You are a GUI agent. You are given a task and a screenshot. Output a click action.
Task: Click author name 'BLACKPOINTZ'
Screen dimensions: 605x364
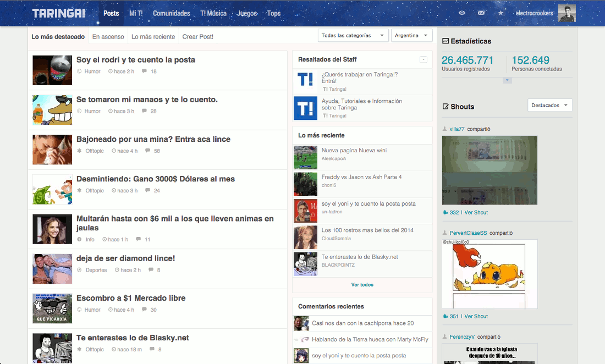click(x=338, y=265)
